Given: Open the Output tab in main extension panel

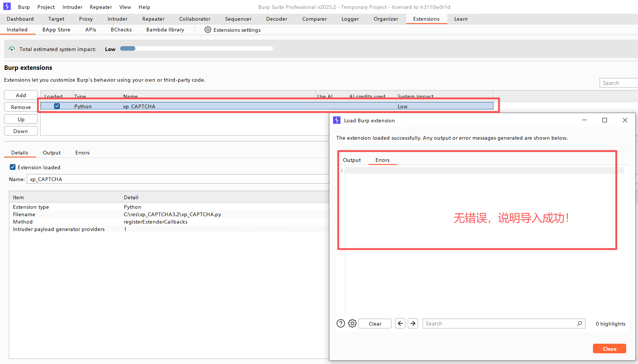Looking at the screenshot, I should [x=52, y=153].
